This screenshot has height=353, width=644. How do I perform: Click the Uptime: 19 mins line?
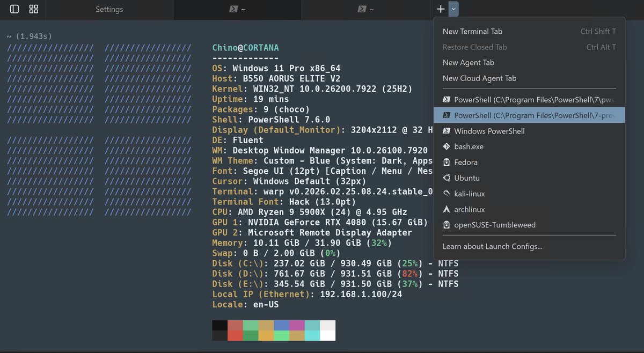coord(251,99)
